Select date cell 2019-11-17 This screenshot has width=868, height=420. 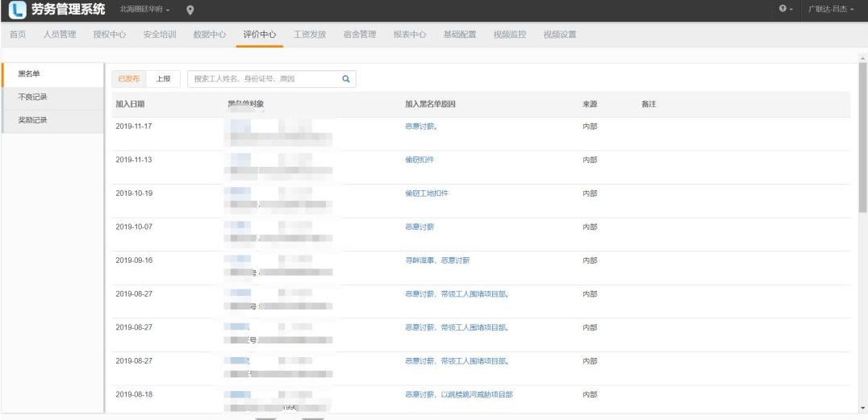pyautogui.click(x=133, y=127)
